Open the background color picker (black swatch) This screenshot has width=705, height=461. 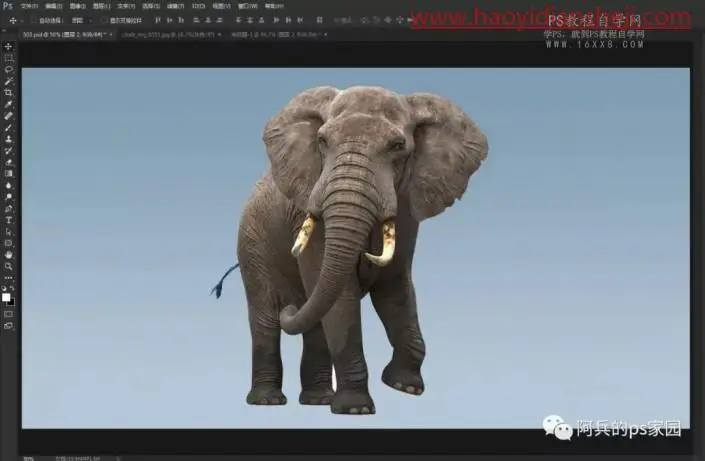pyautogui.click(x=12, y=303)
